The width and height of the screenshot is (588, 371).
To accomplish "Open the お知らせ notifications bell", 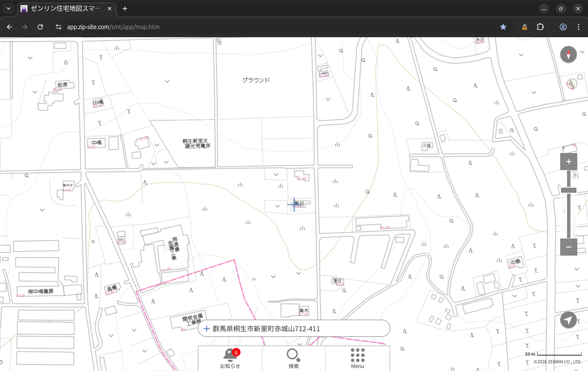I will pyautogui.click(x=230, y=355).
